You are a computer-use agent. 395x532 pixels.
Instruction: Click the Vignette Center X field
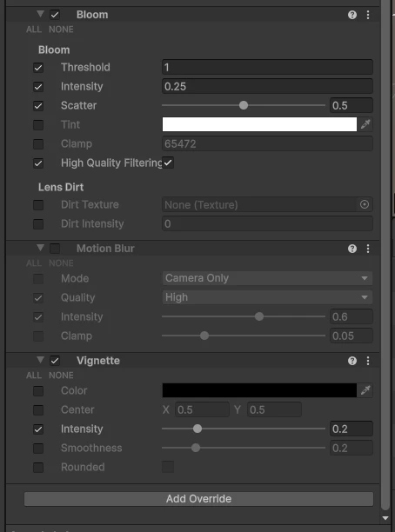point(202,409)
